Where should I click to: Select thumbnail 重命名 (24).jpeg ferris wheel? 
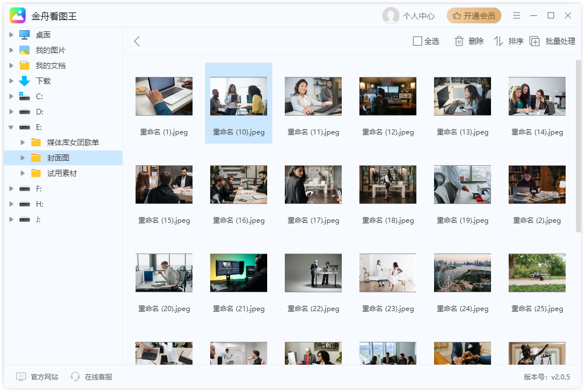(463, 273)
